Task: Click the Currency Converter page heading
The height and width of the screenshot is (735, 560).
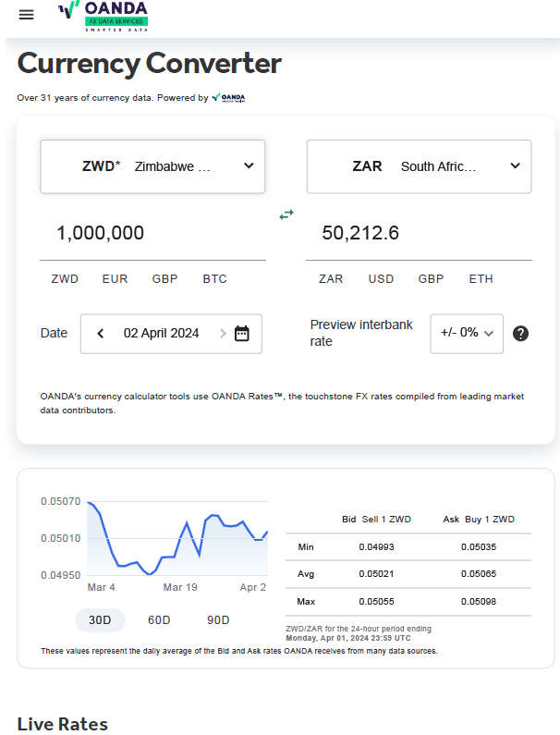Action: [150, 63]
